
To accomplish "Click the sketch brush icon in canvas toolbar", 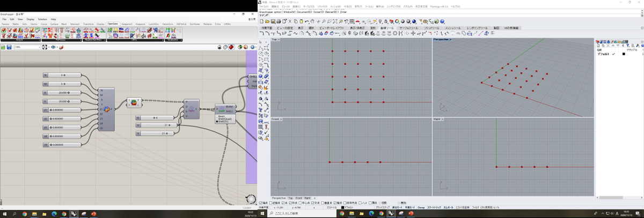I will (x=61, y=47).
